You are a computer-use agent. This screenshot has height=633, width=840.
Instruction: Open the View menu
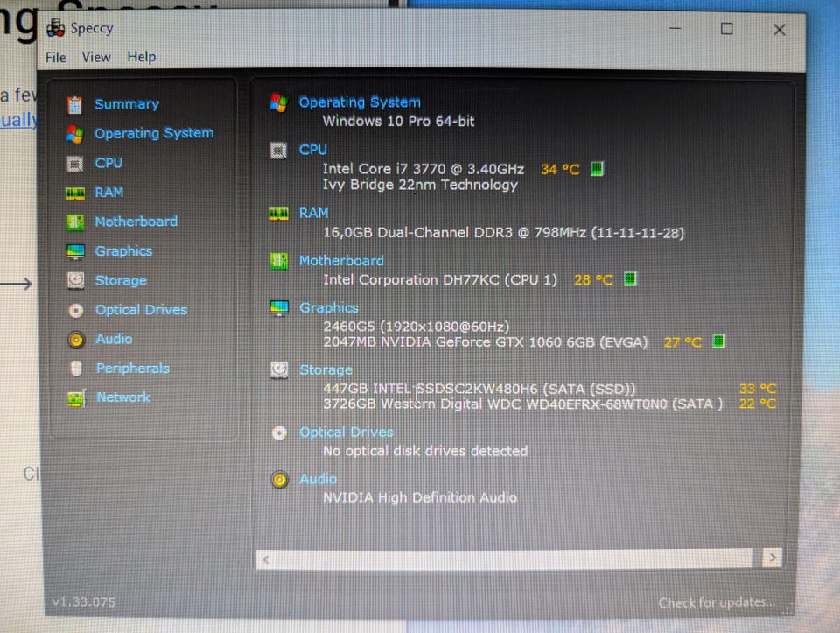point(96,57)
